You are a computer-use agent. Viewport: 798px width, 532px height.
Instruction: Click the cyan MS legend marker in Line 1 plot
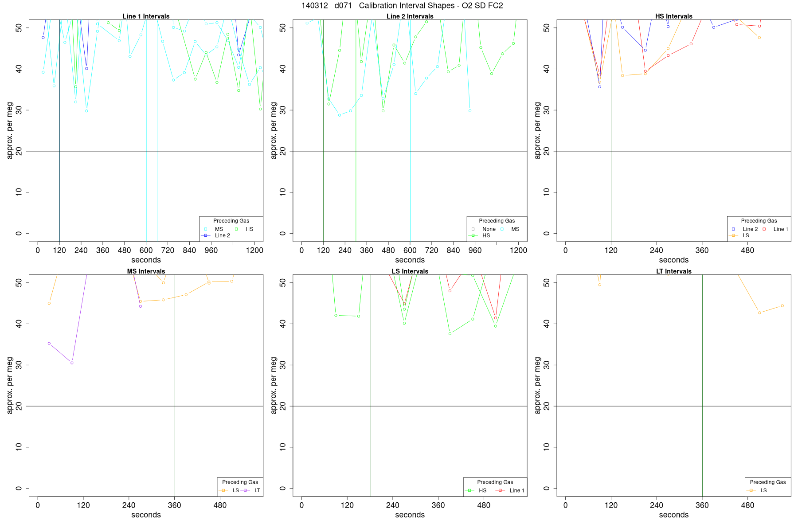click(x=206, y=229)
